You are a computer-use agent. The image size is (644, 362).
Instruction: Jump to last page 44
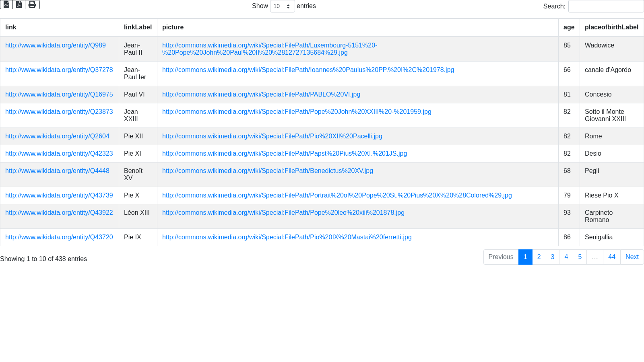[611, 257]
